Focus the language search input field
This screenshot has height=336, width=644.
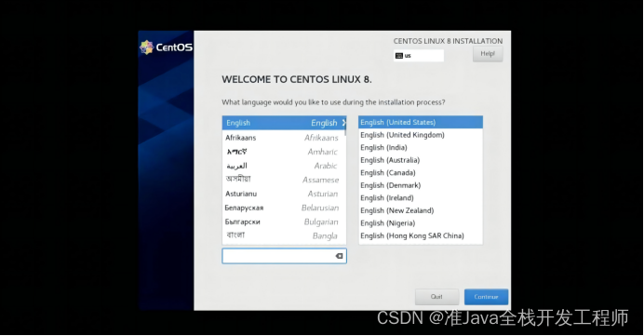point(284,256)
